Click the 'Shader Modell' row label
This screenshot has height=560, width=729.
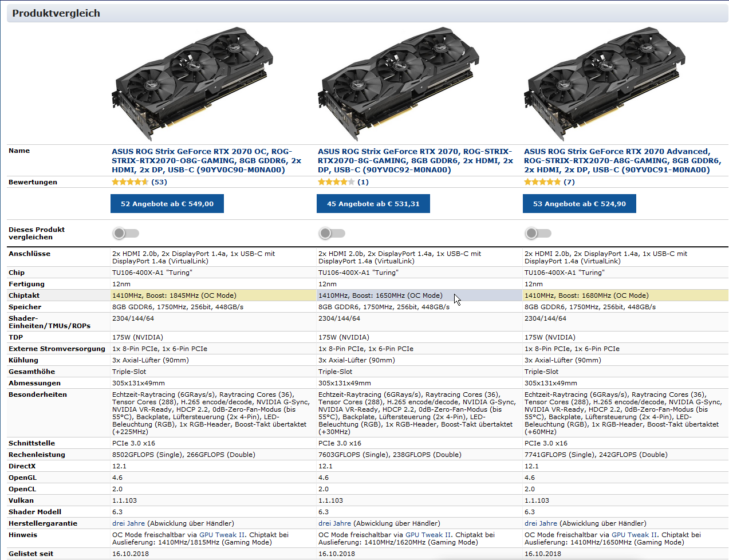tap(35, 512)
